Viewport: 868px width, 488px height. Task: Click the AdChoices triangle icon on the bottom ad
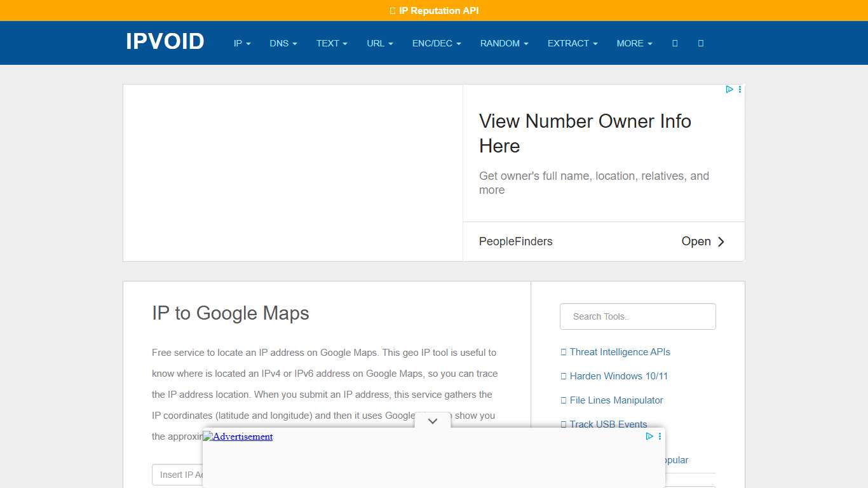tap(649, 436)
